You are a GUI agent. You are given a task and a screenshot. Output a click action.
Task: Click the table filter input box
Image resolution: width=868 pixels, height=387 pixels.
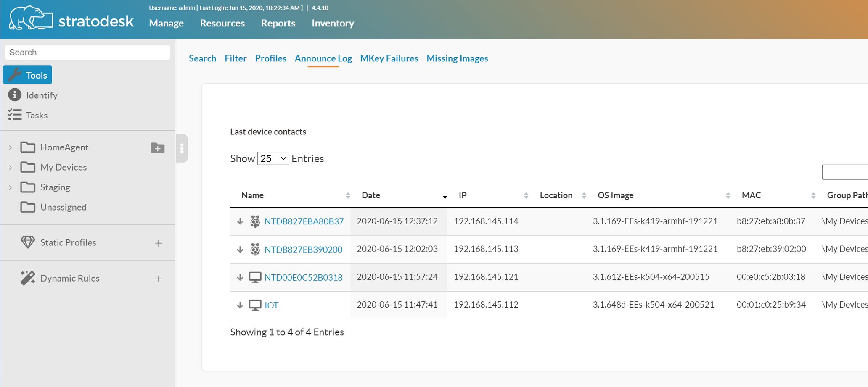click(x=845, y=172)
